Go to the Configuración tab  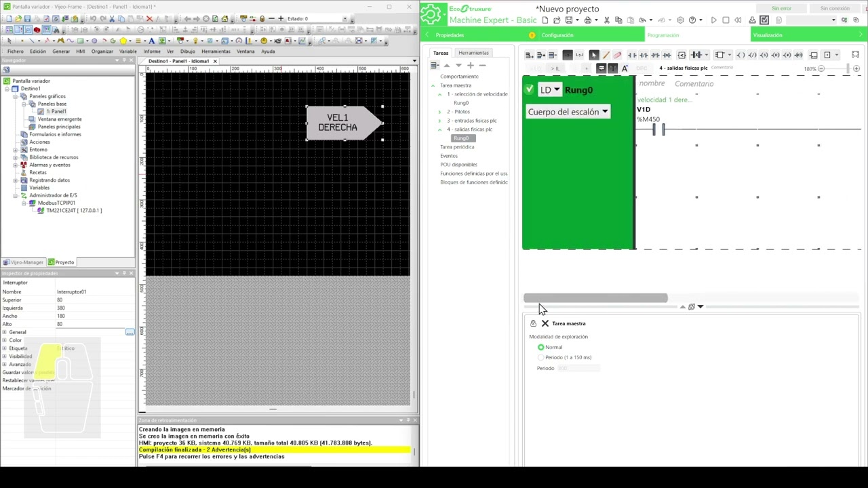tap(557, 35)
